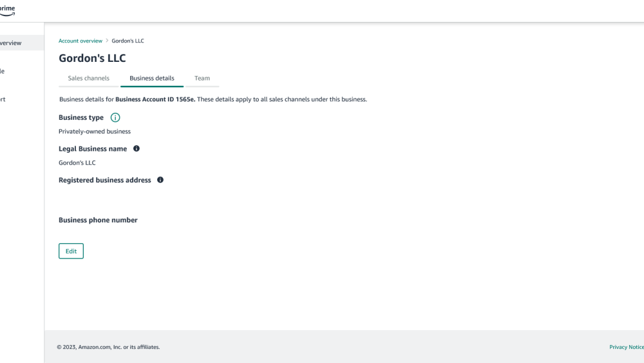644x363 pixels.
Task: Click the Amazon copyright footer text
Action: pos(108,347)
